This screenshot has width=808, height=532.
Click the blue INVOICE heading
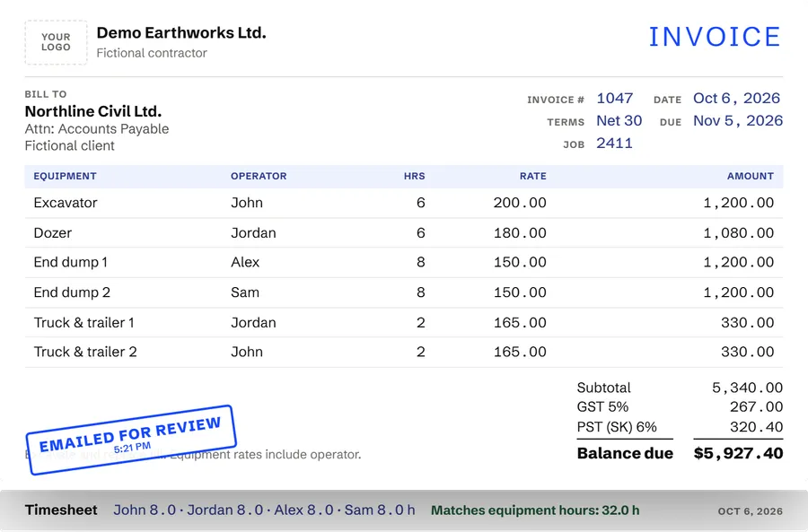pyautogui.click(x=715, y=37)
